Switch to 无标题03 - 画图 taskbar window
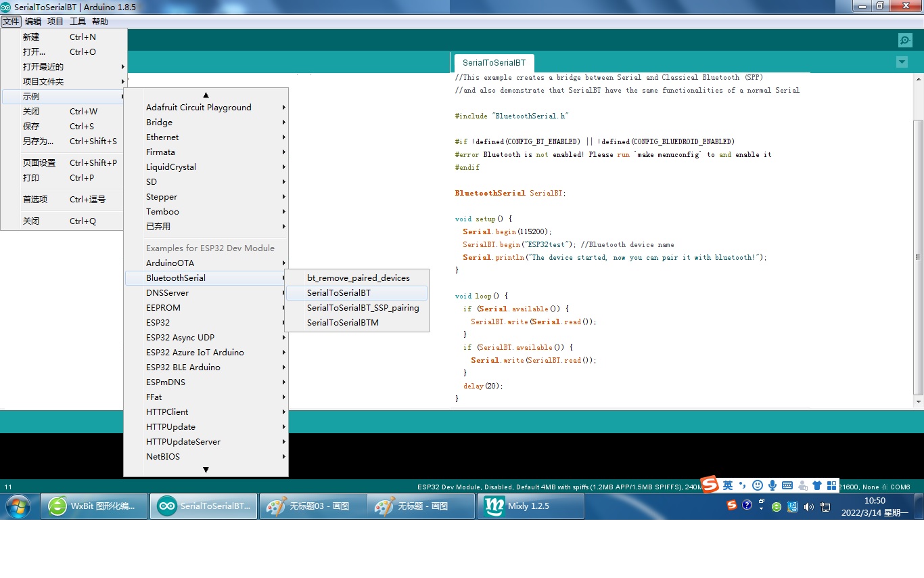 pos(313,506)
